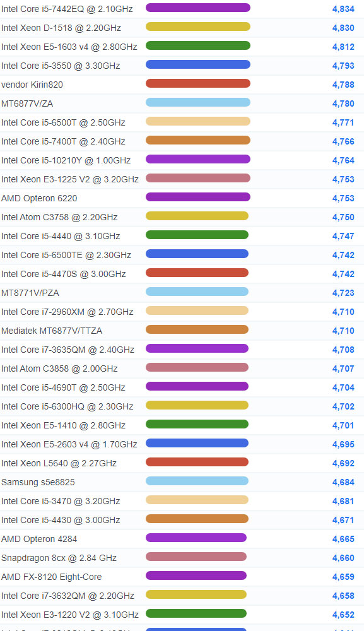Click score 4,692 for Xeon L5640
Screen dimensions: 364x631
(343, 463)
